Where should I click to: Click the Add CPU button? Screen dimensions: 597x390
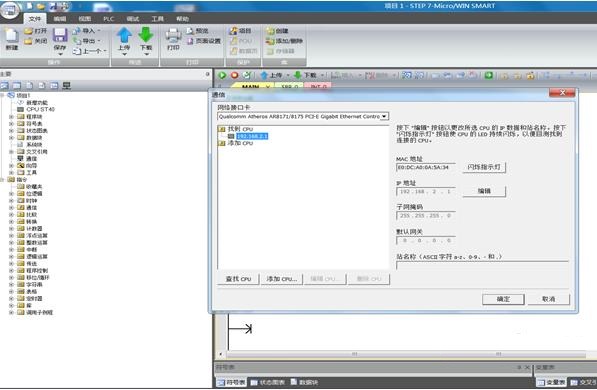coord(282,279)
